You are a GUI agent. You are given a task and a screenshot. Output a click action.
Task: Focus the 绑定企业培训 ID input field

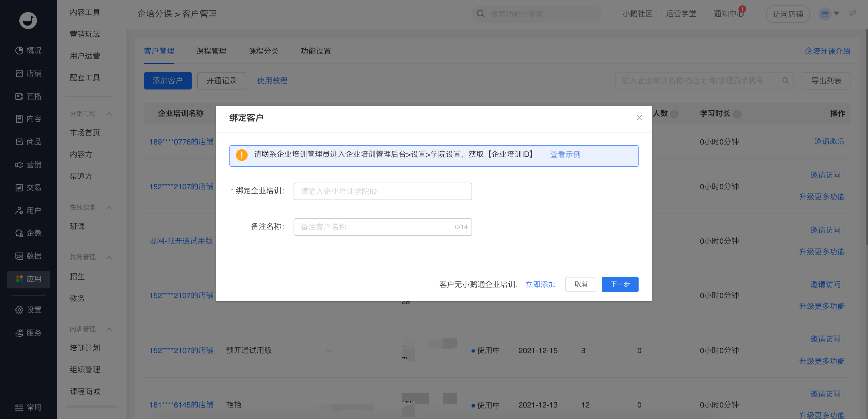point(383,191)
